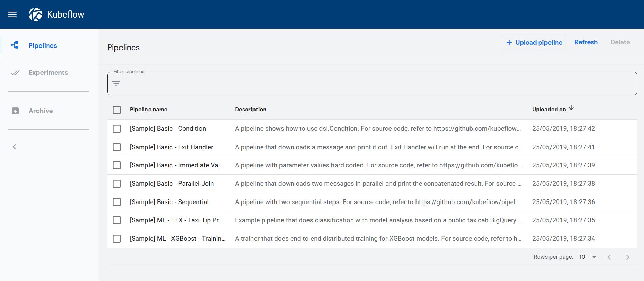
Task: Click the date 25/05/2019, 18:27:42
Action: 564,129
